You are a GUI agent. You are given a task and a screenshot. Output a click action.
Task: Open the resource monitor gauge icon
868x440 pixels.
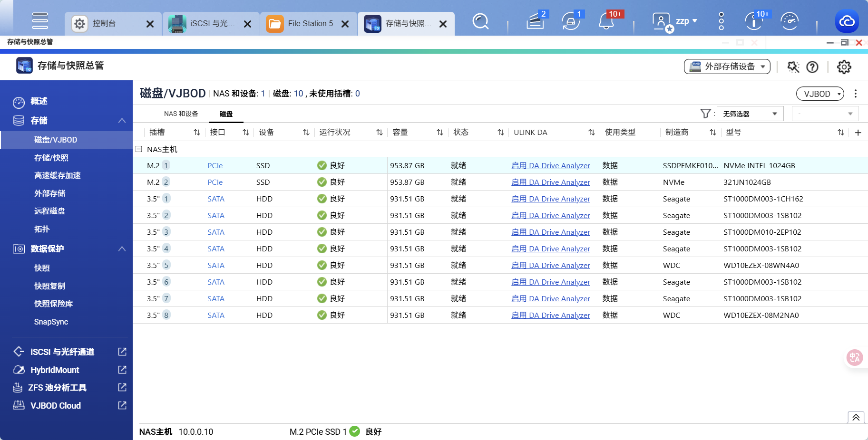[790, 21]
